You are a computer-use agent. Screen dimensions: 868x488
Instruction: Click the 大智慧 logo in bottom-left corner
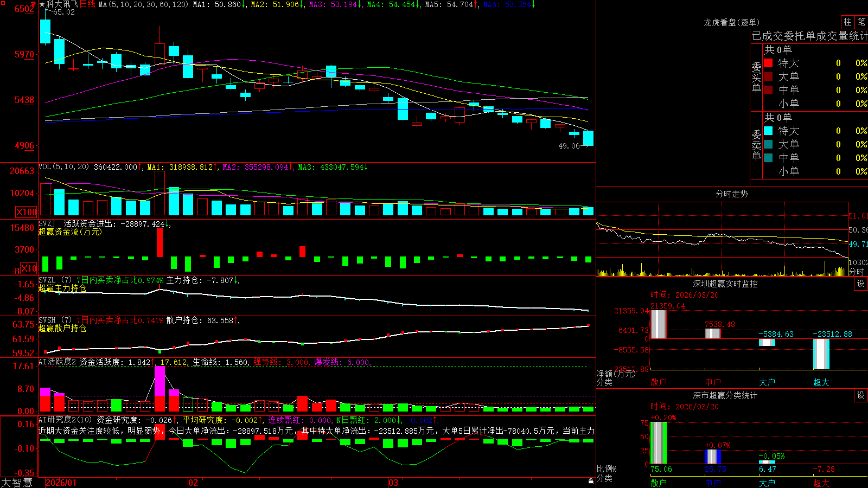pos(17,483)
